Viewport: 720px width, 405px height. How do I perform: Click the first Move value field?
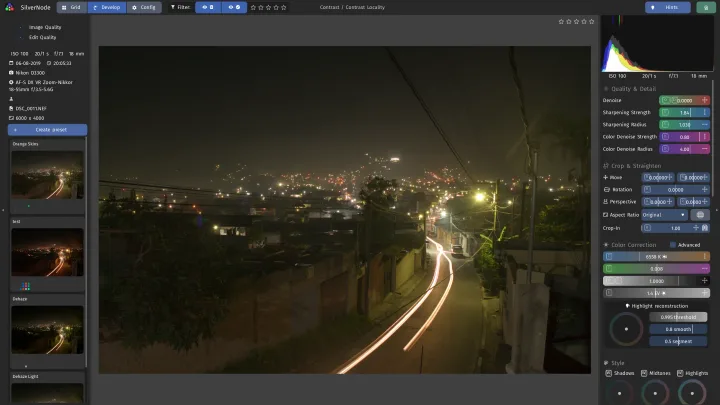coord(658,177)
